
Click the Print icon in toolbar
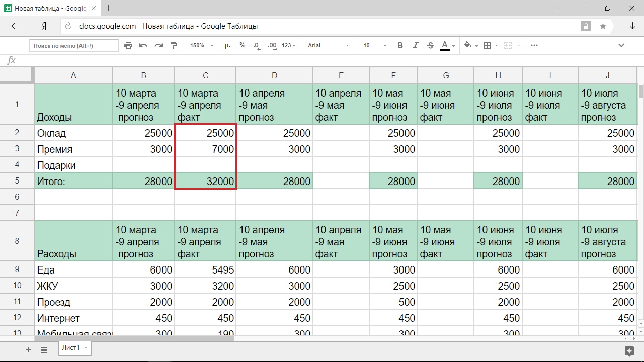[128, 45]
